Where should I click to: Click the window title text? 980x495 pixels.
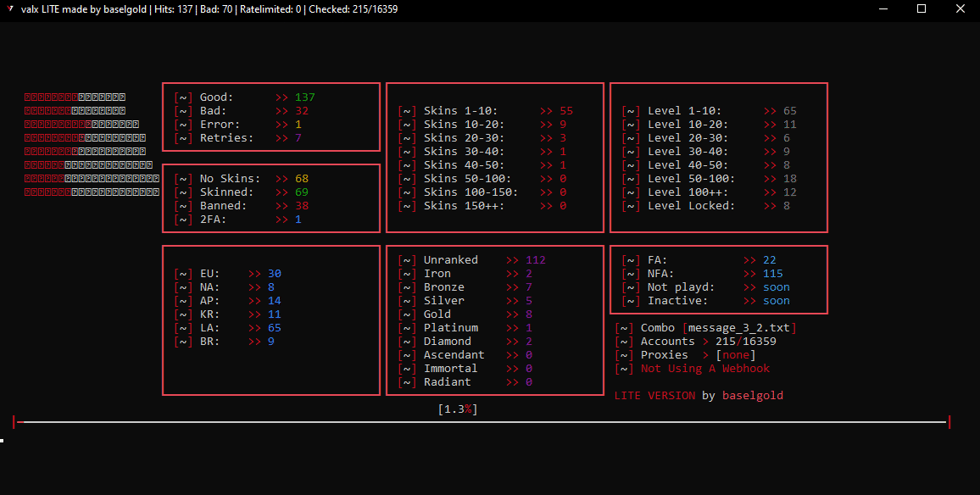coord(209,9)
